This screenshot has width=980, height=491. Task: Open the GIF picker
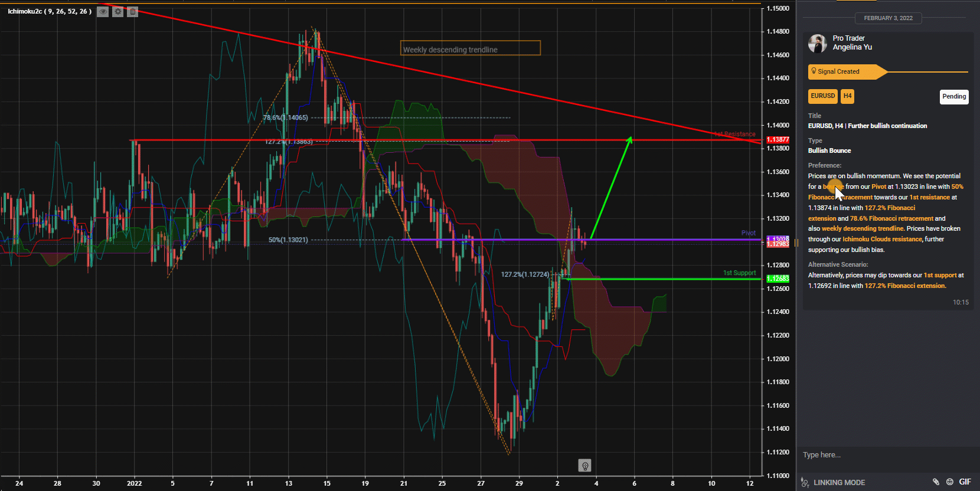pyautogui.click(x=965, y=482)
